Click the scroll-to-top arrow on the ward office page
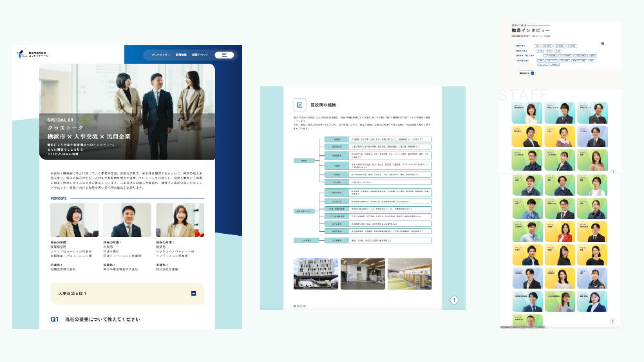This screenshot has width=644, height=362. [454, 300]
